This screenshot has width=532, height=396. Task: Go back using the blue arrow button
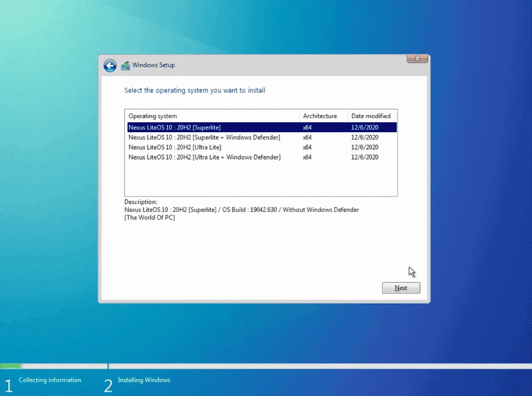(110, 66)
